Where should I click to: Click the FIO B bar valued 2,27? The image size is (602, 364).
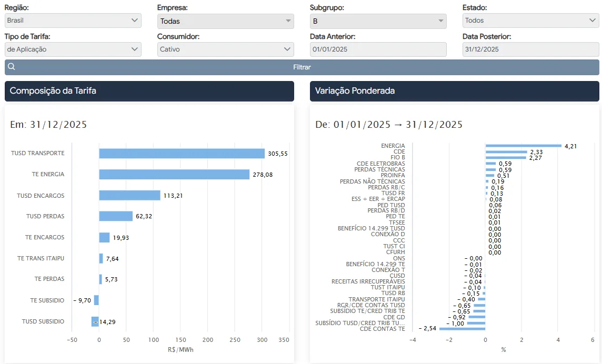click(506, 157)
